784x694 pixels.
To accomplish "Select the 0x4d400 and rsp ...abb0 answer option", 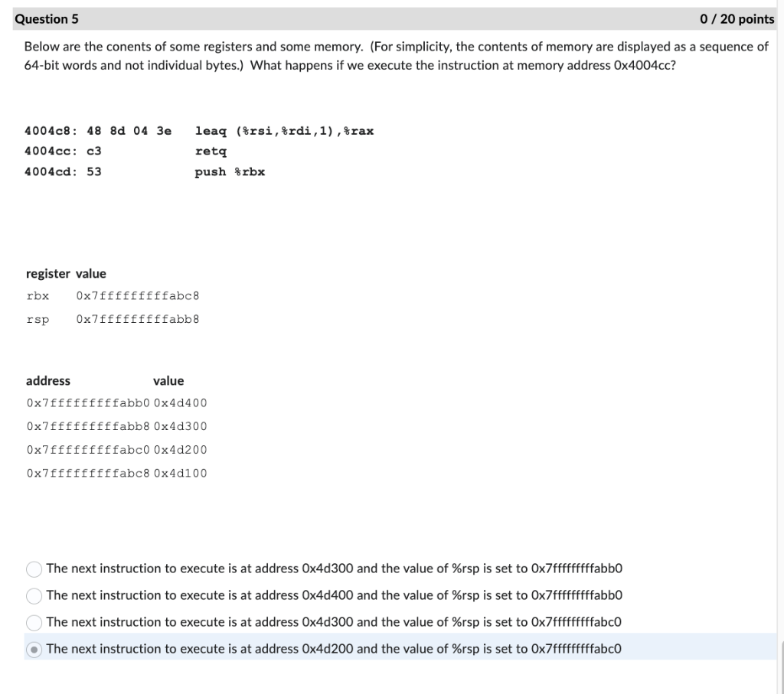I will 34,595.
